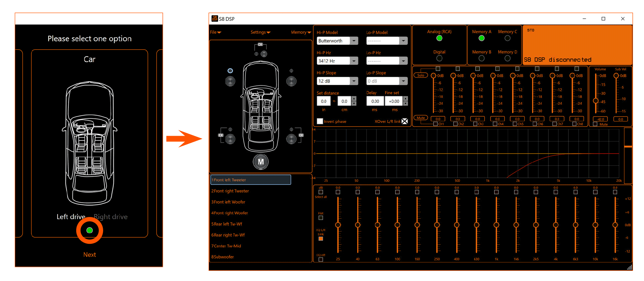Expand the Hi-P Hz frequency dropdown
644x281 pixels.
[354, 61]
